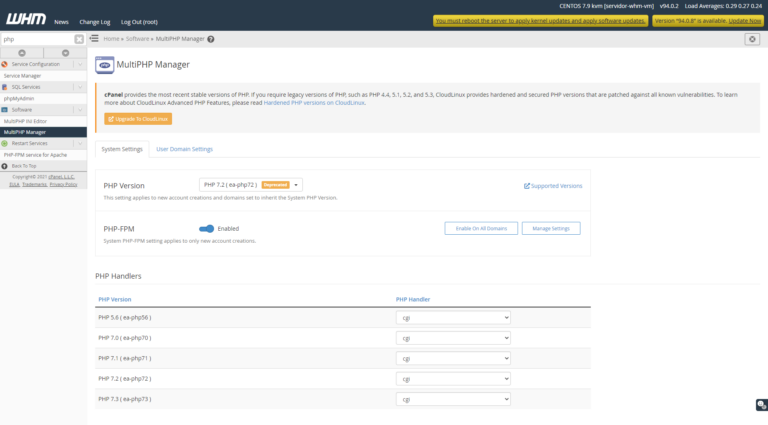Select the System Settings tab

click(122, 149)
